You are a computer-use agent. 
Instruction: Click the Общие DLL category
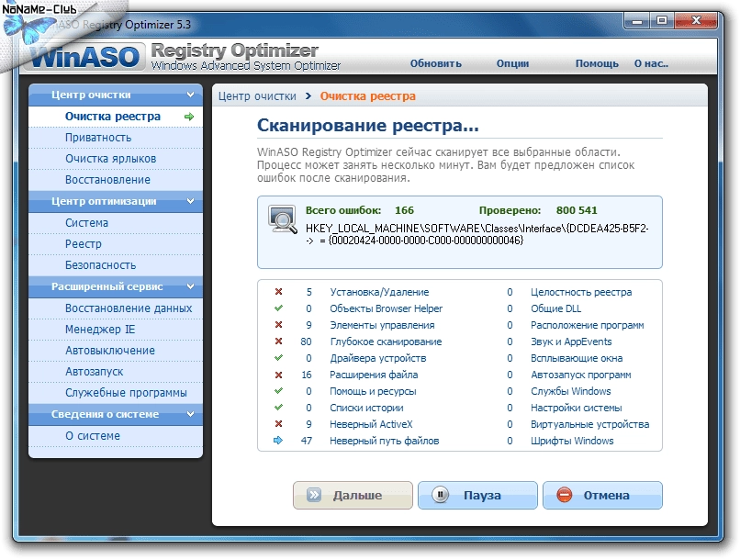coord(555,308)
